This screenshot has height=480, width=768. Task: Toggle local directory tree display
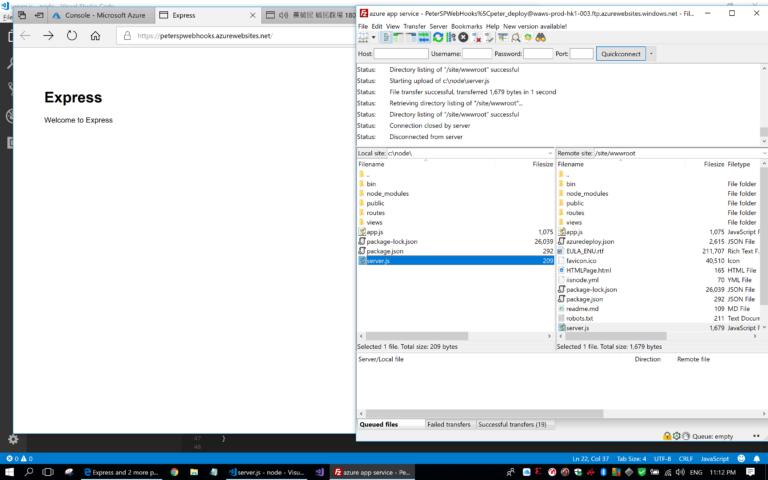pos(398,37)
